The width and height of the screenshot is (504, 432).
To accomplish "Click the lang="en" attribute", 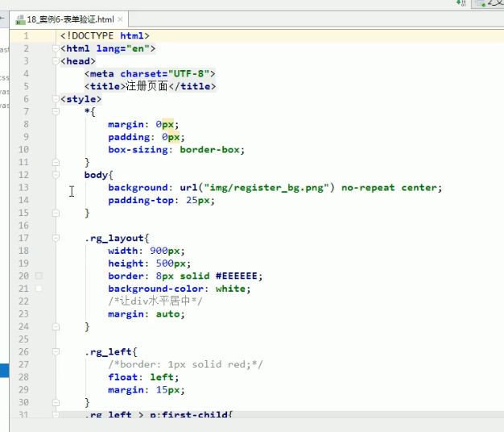I will pos(123,48).
